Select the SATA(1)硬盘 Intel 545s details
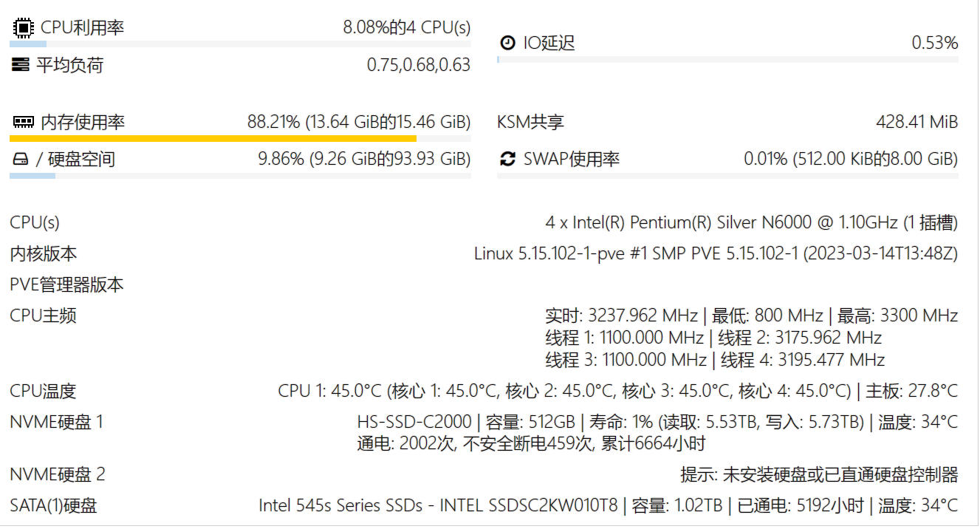The height and width of the screenshot is (529, 980). (x=609, y=505)
